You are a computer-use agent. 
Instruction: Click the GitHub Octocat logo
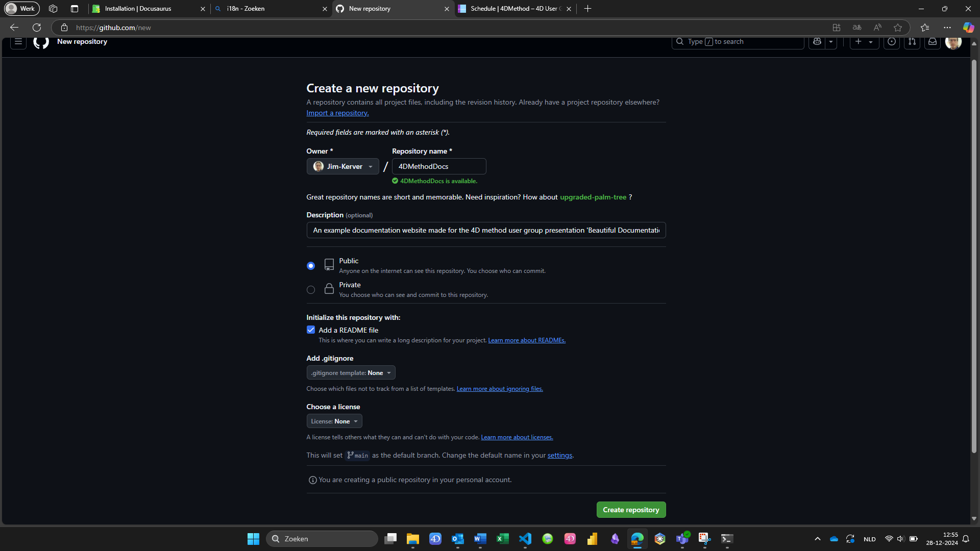point(41,42)
